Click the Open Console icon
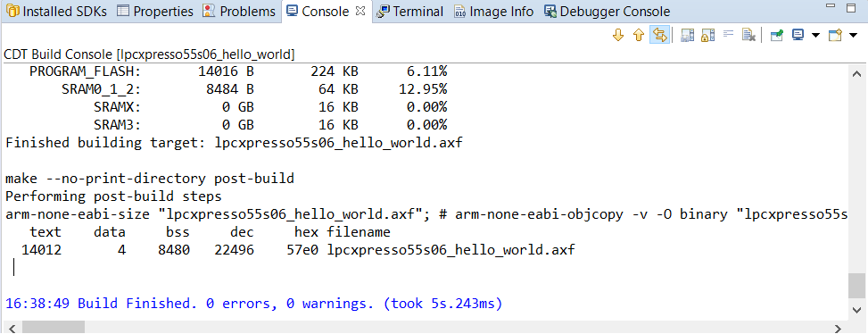Image resolution: width=868 pixels, height=334 pixels. pyautogui.click(x=835, y=36)
